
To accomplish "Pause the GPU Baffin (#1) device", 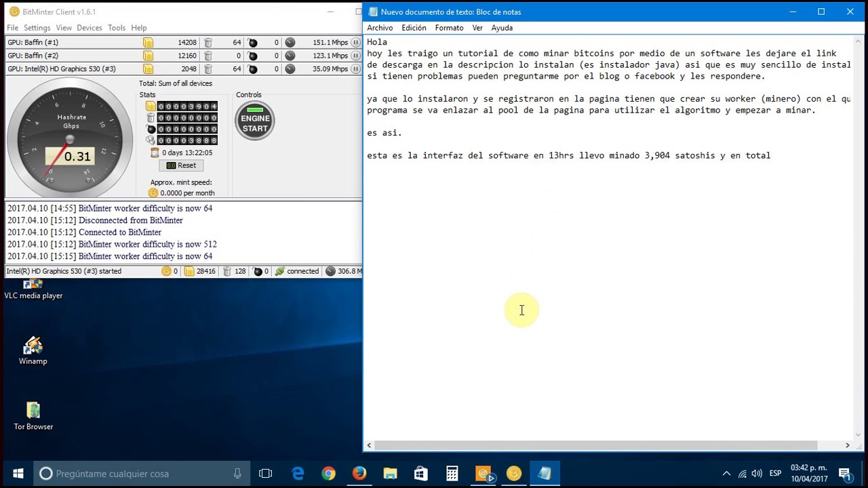I will click(x=355, y=43).
